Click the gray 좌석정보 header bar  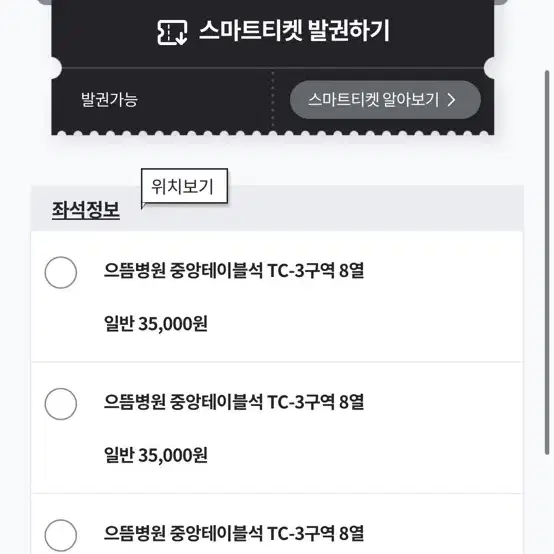277,208
